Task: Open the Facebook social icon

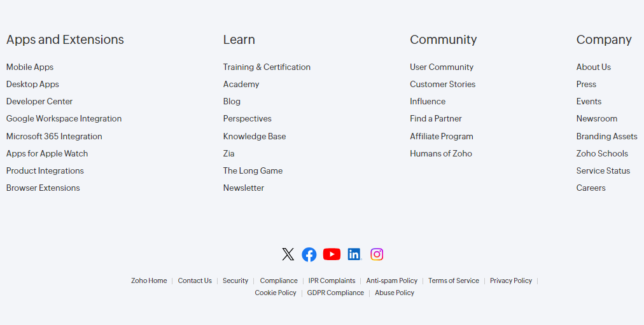Action: tap(309, 254)
